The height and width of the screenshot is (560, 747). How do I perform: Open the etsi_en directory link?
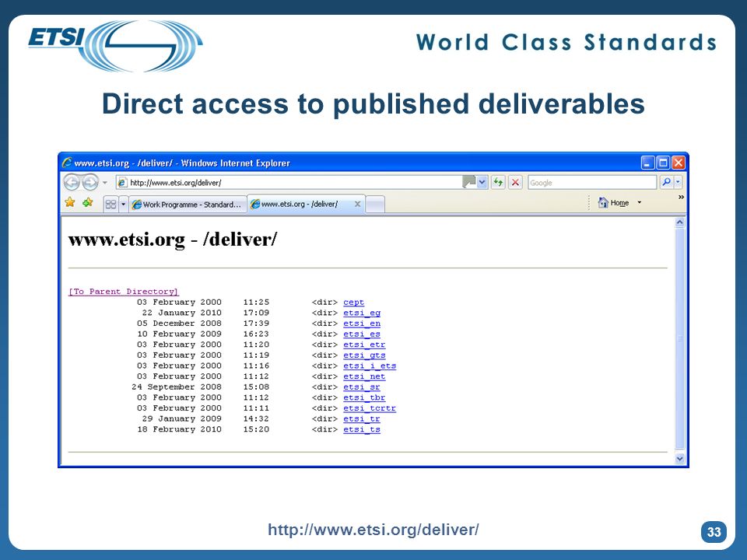[362, 324]
